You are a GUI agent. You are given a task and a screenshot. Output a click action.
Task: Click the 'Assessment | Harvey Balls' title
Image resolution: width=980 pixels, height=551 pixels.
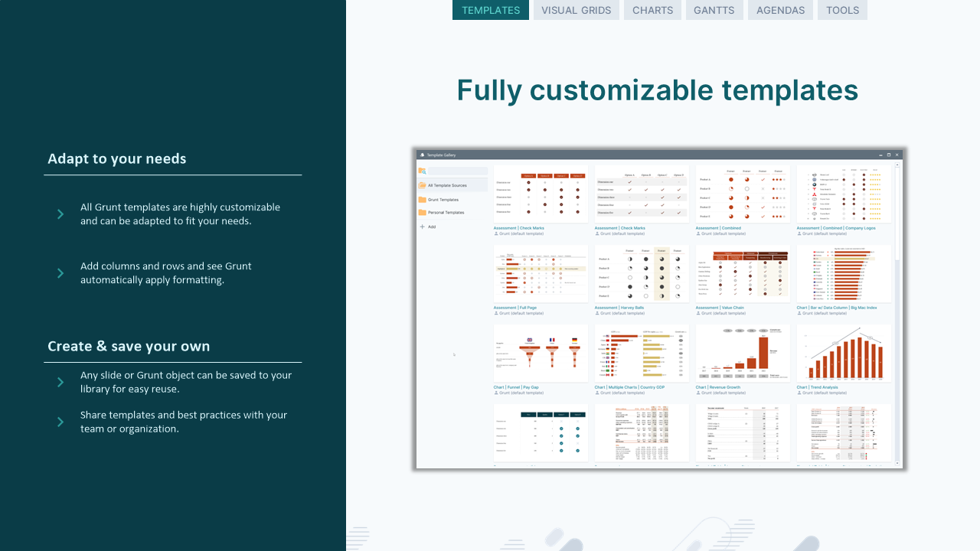(619, 308)
